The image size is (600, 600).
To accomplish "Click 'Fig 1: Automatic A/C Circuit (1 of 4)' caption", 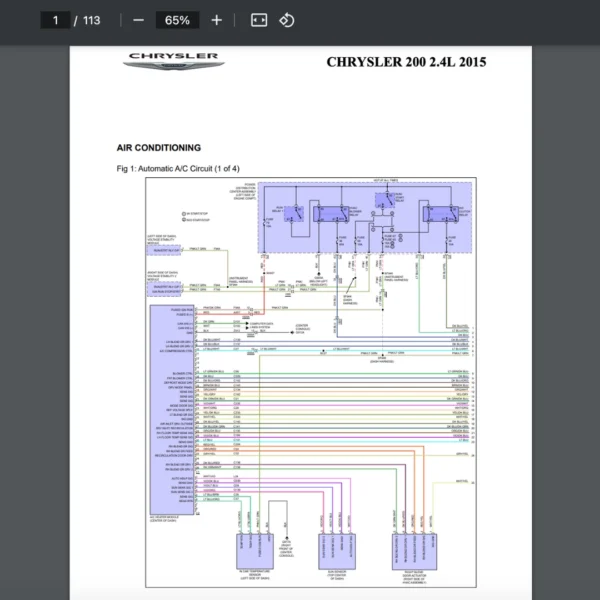I will coord(178,169).
